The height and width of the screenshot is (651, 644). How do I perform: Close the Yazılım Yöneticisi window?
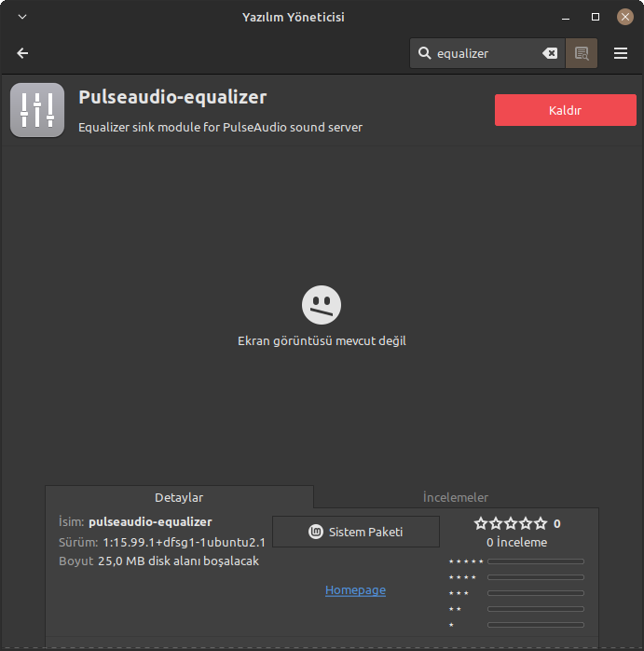[625, 17]
